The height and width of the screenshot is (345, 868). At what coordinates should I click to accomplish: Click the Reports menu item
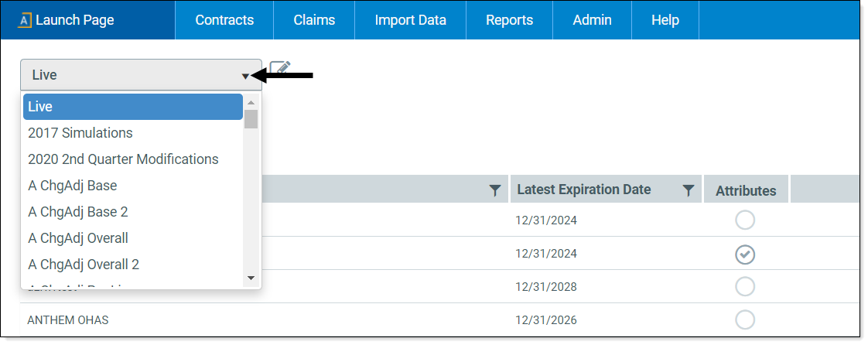click(509, 20)
